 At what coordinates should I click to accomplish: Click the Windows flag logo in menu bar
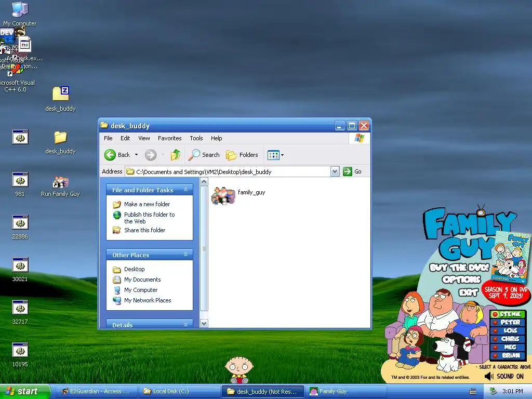(x=360, y=138)
